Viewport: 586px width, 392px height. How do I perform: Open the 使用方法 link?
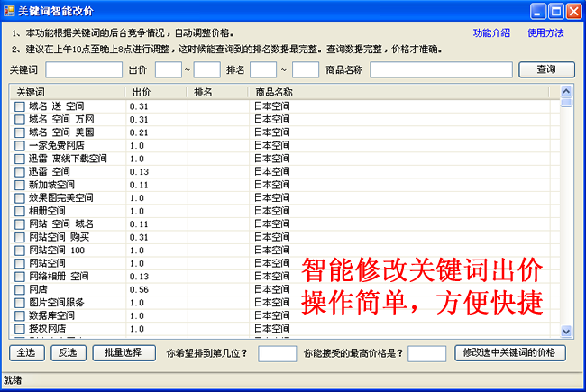(x=545, y=33)
